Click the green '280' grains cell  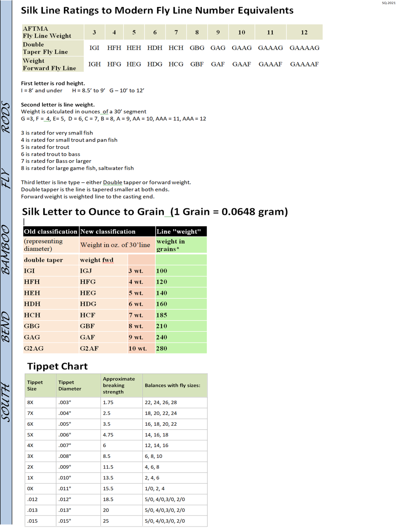181,348
